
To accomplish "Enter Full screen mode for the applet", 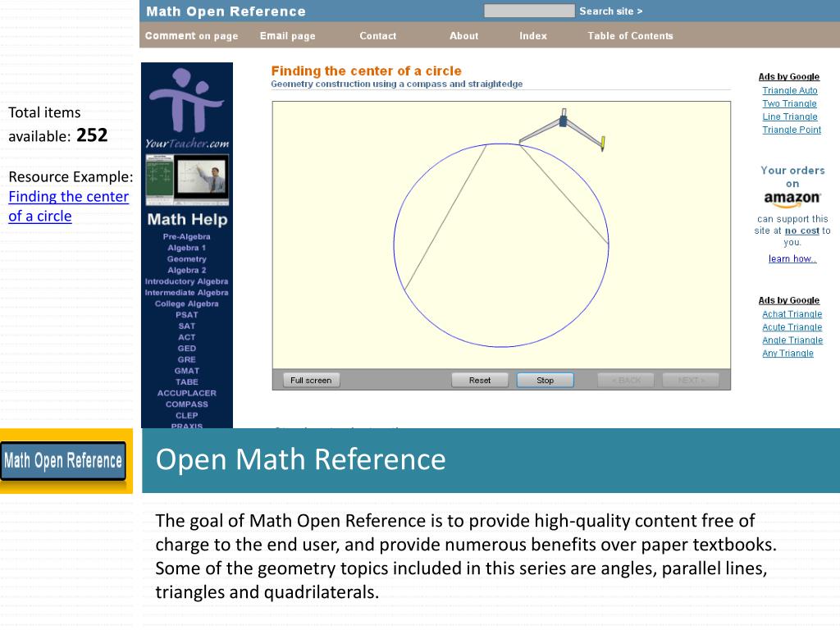I will pos(312,380).
